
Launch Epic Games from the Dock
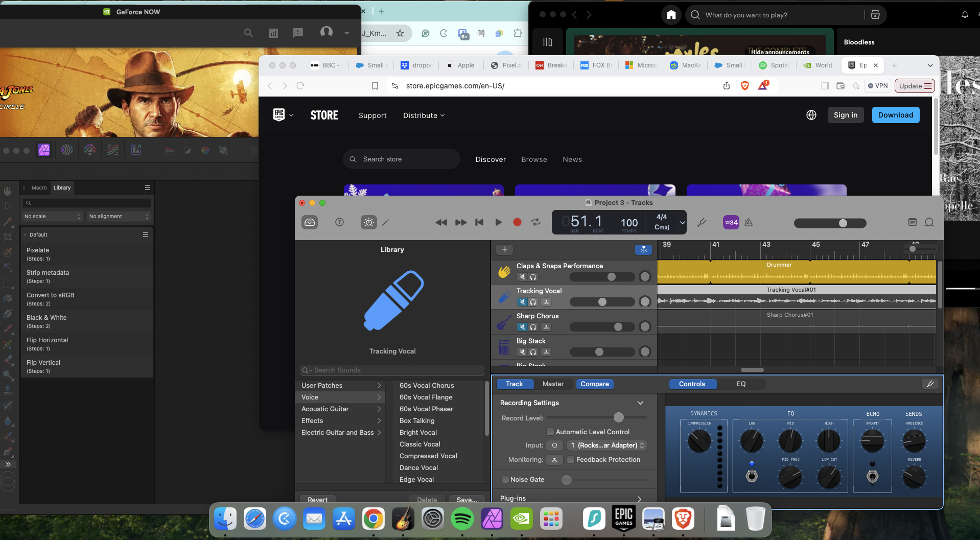[x=623, y=519]
